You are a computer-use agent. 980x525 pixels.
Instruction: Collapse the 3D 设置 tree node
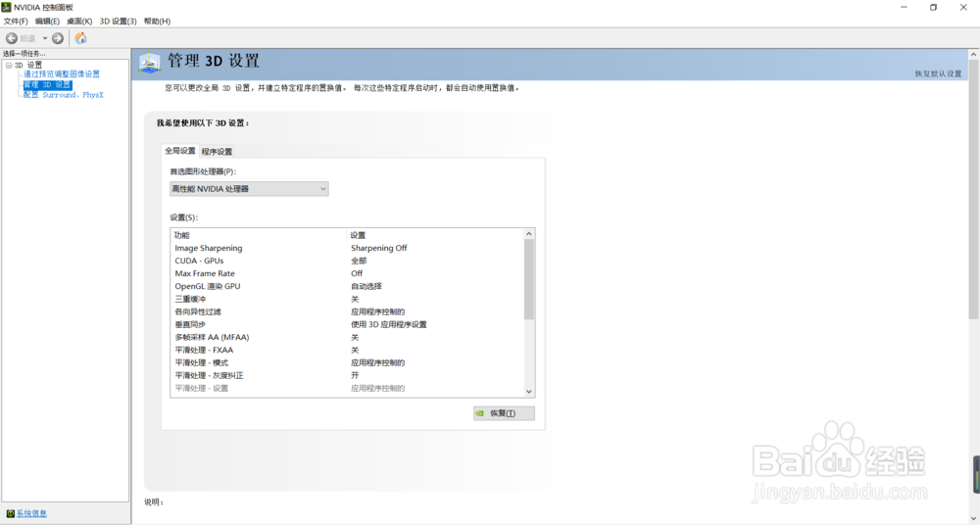click(x=9, y=65)
